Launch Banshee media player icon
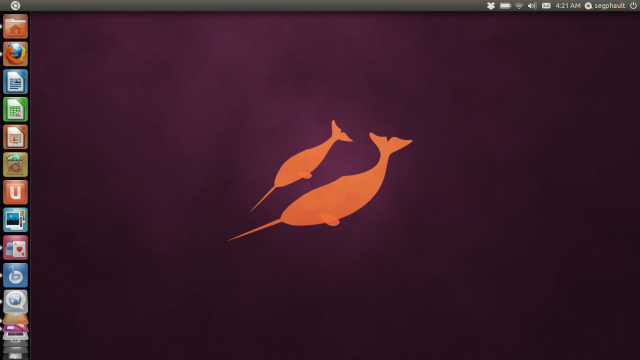 click(16, 276)
